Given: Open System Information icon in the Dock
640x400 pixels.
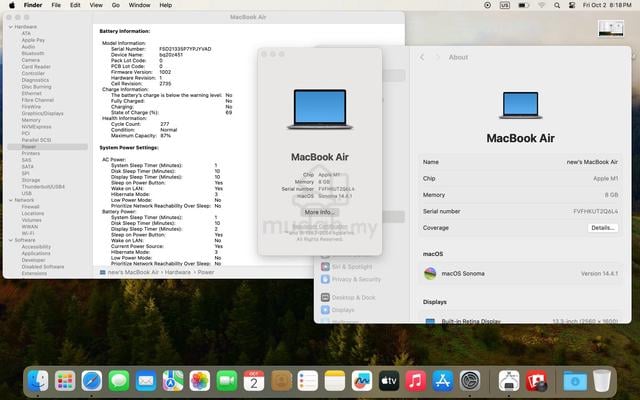Looking at the screenshot, I should pyautogui.click(x=509, y=381).
